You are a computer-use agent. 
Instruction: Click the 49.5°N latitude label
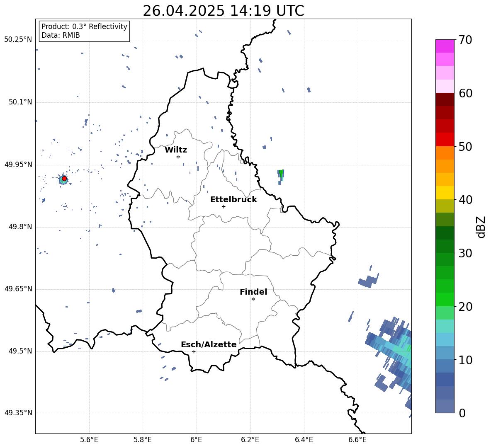20,351
